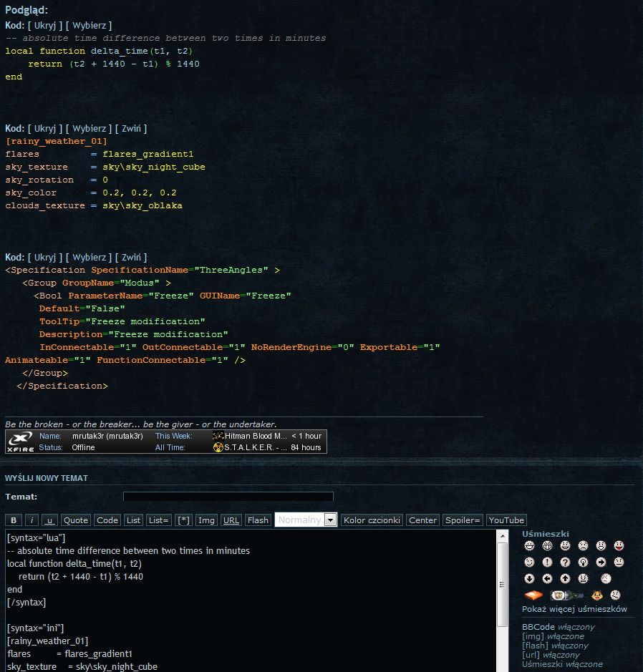Open the Normalny font size dropdown
This screenshot has height=672, width=643.
coord(330,520)
